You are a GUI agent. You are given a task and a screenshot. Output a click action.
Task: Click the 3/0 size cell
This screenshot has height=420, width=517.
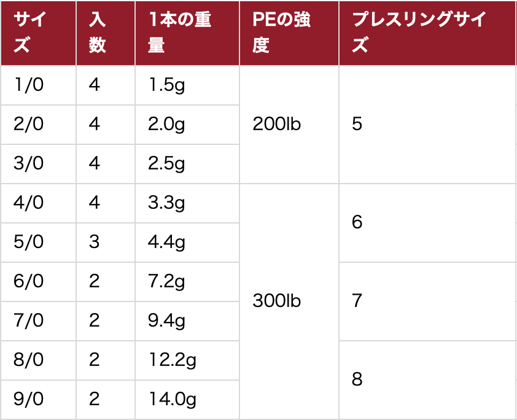(29, 163)
